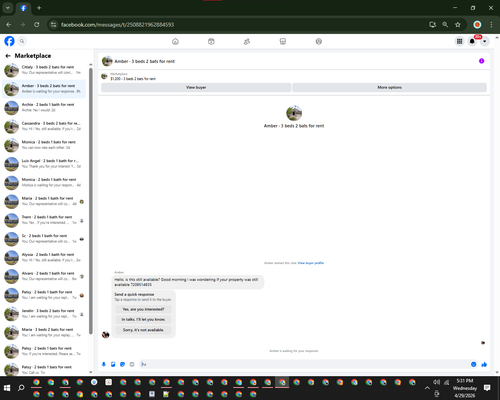Show hidden system tray icons
The width and height of the screenshot is (500, 400).
coord(427,388)
